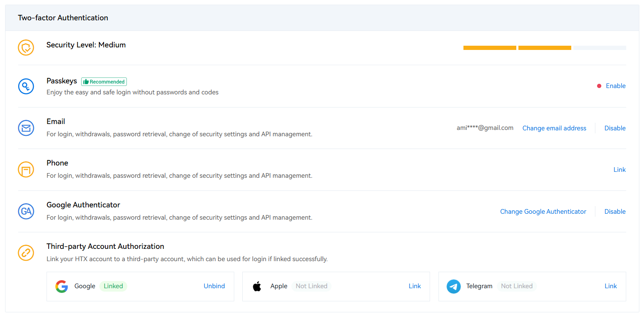The image size is (644, 317).
Task: Open Change Google Authenticator
Action: [x=543, y=212]
